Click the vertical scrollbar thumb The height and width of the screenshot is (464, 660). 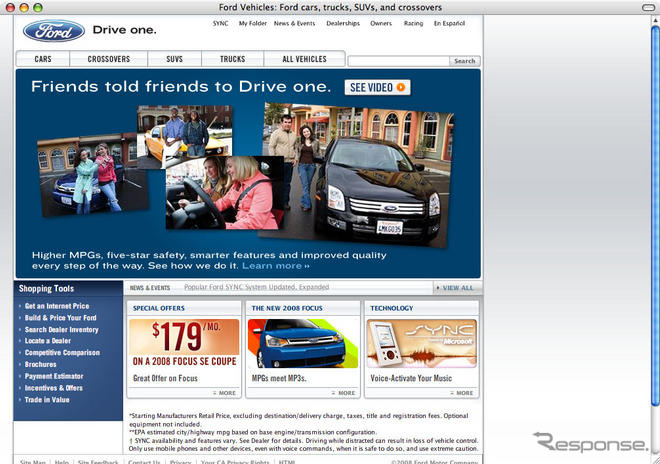[x=655, y=215]
